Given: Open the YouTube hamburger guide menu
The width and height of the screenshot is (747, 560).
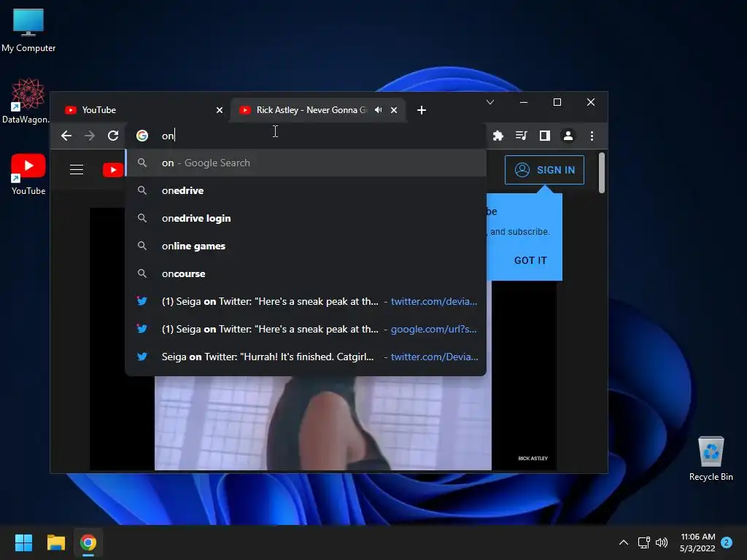Looking at the screenshot, I should click(77, 169).
